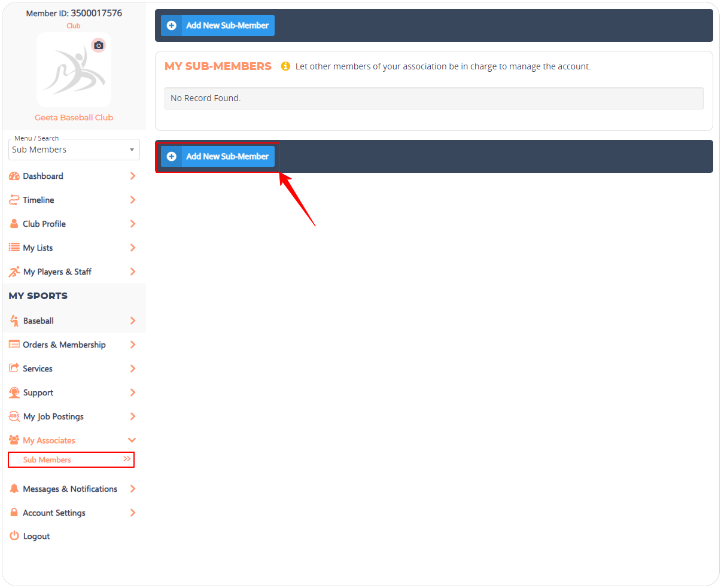Click the My Lists list icon
The height and width of the screenshot is (588, 721).
tap(14, 247)
